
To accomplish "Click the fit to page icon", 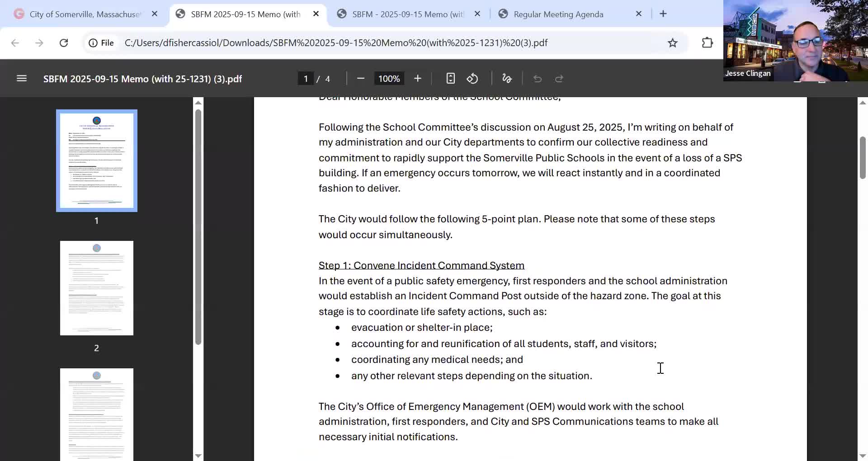I will point(450,79).
